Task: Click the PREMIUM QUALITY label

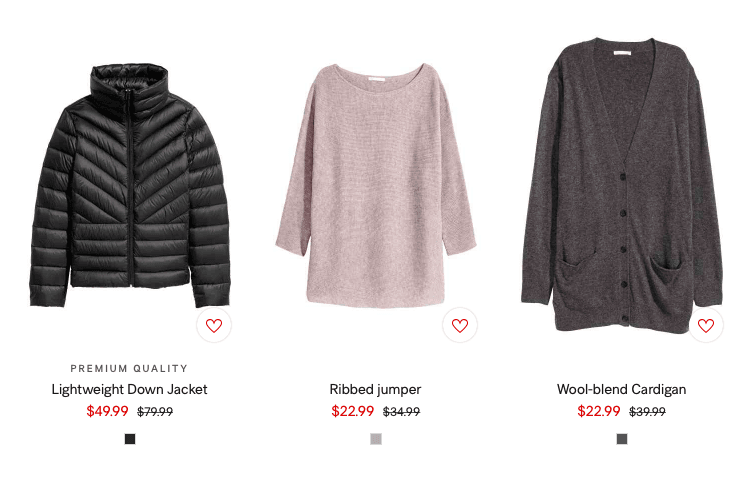Action: point(129,368)
